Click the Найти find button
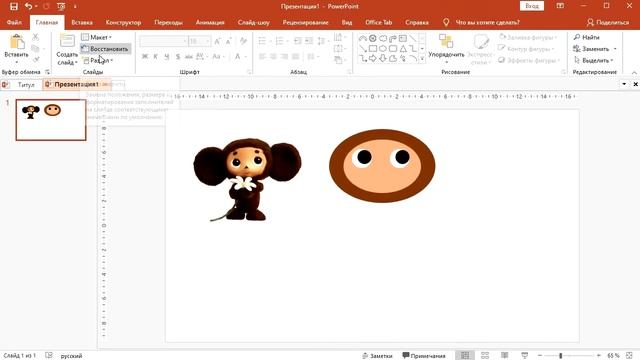This screenshot has width=640, height=360. 587,37
